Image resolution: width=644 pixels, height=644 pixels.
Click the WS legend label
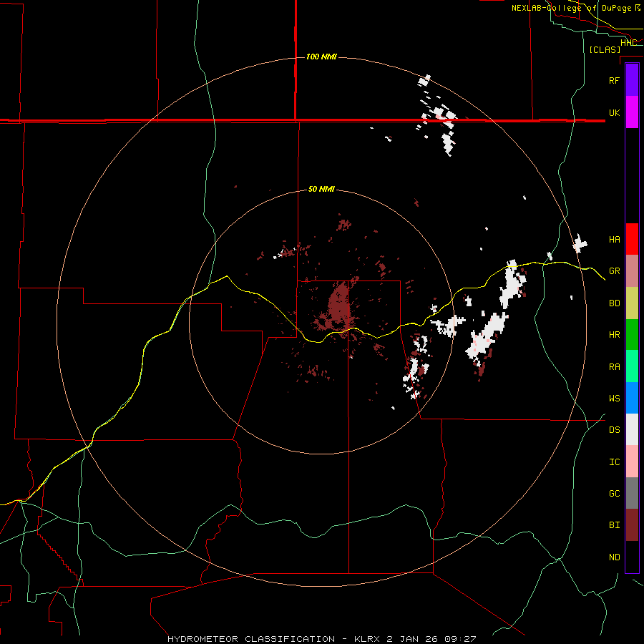pyautogui.click(x=614, y=399)
